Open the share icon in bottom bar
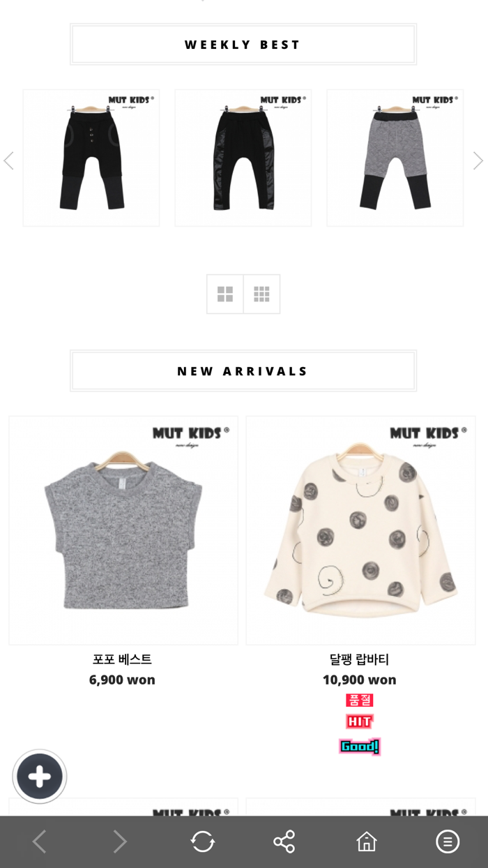This screenshot has height=868, width=488. click(x=284, y=841)
